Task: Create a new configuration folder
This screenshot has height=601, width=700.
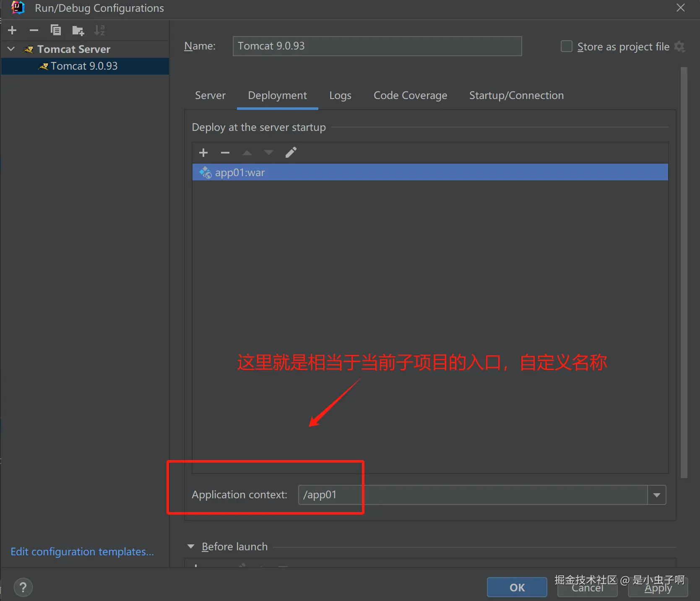Action: 78,30
